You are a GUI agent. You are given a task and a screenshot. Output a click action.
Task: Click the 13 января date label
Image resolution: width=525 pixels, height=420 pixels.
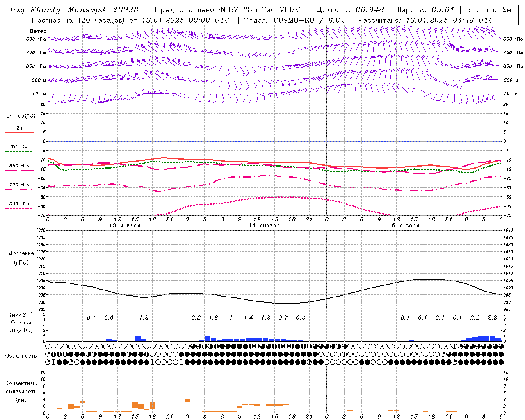pyautogui.click(x=125, y=226)
